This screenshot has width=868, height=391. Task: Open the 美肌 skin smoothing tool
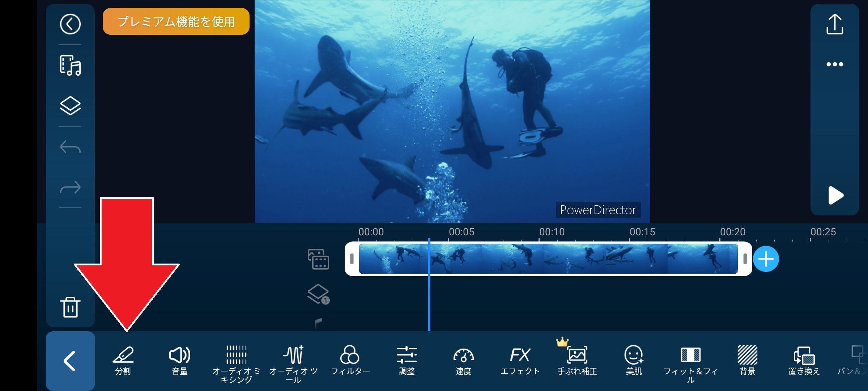tap(634, 361)
